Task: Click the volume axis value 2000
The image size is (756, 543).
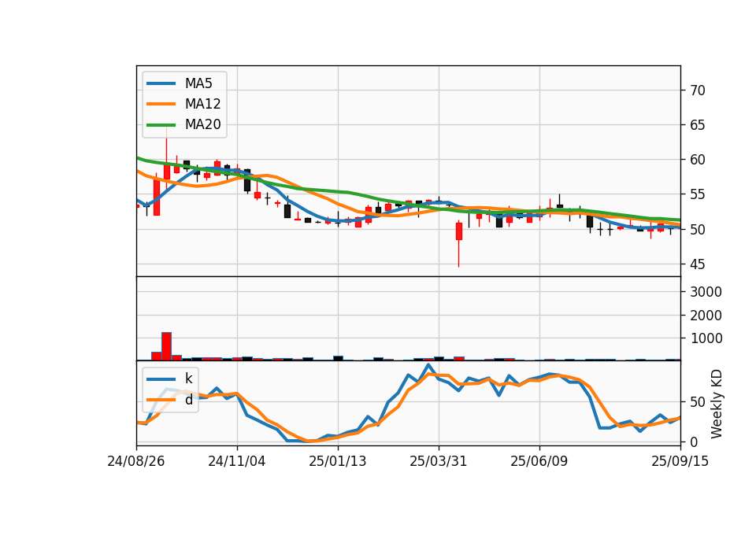Action: point(706,315)
